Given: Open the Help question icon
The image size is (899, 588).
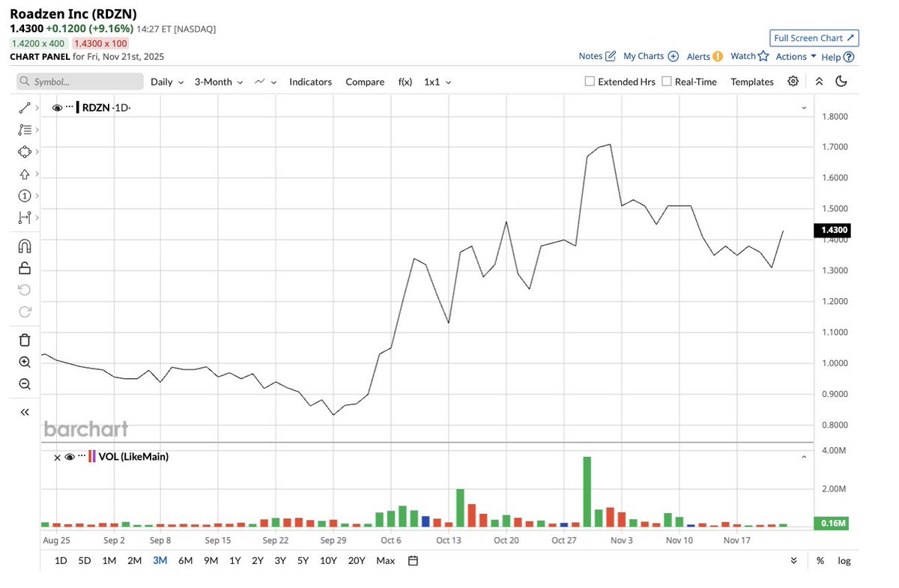Looking at the screenshot, I should [x=849, y=57].
